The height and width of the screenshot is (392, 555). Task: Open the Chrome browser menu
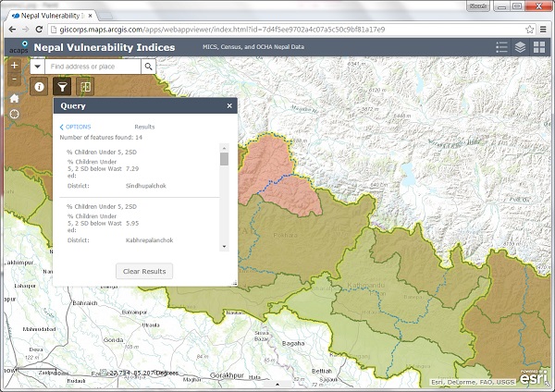pos(542,30)
